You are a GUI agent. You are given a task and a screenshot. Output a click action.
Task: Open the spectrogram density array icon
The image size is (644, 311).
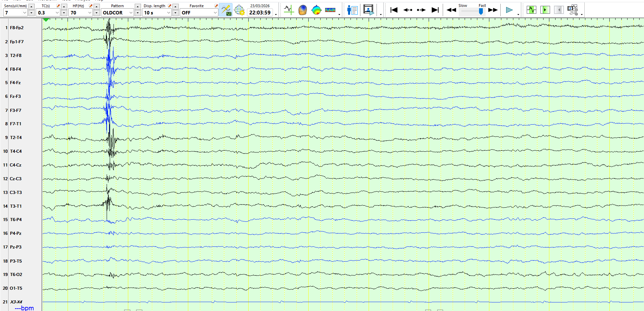330,10
